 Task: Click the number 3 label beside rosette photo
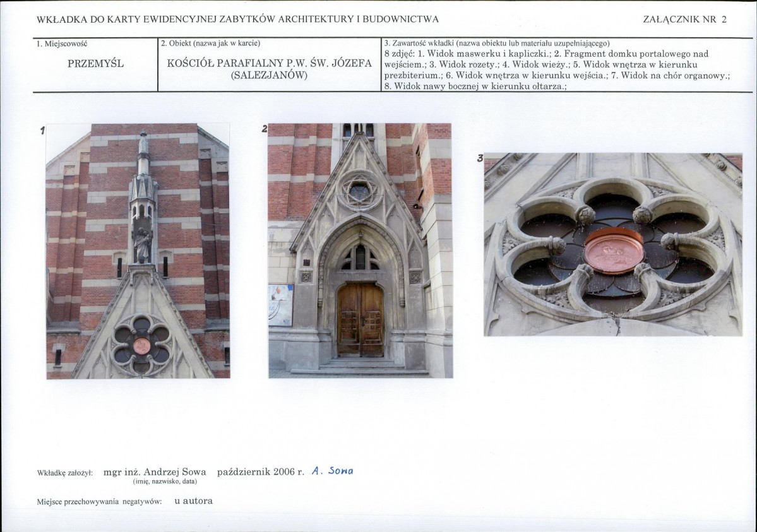click(480, 158)
